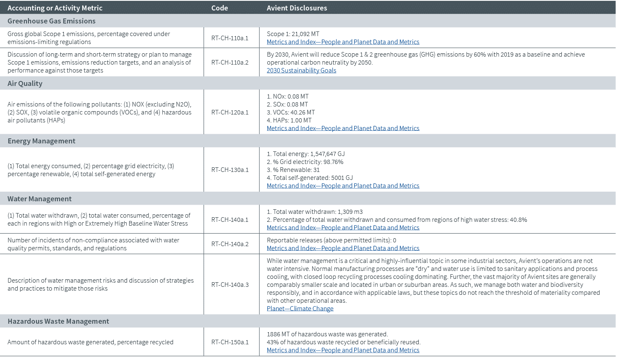
Task: Open Metrics and Index link for Energy Management
Action: pos(343,185)
